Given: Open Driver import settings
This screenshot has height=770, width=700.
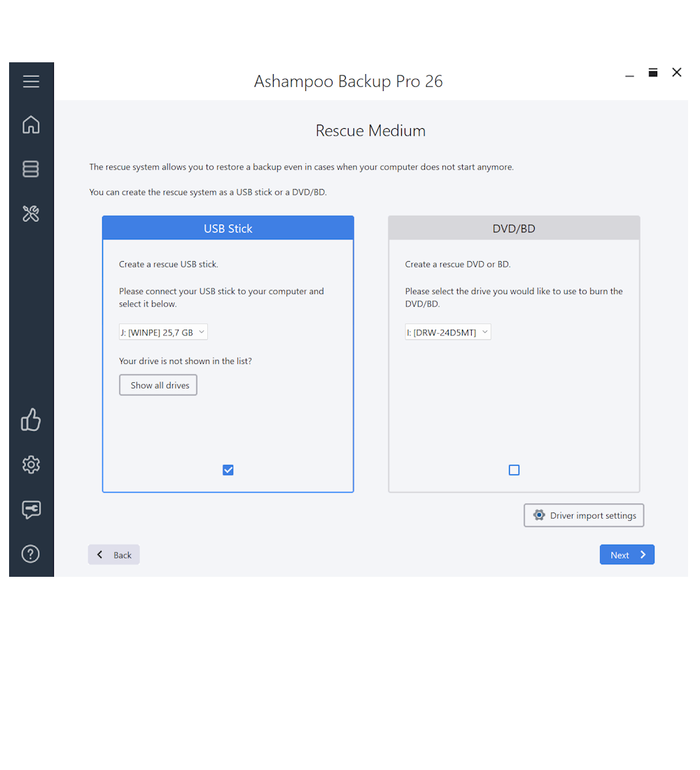Looking at the screenshot, I should pyautogui.click(x=584, y=516).
